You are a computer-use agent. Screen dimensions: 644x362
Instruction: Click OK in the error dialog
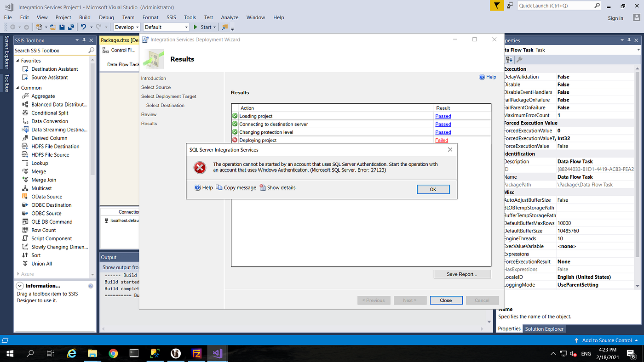pyautogui.click(x=433, y=189)
